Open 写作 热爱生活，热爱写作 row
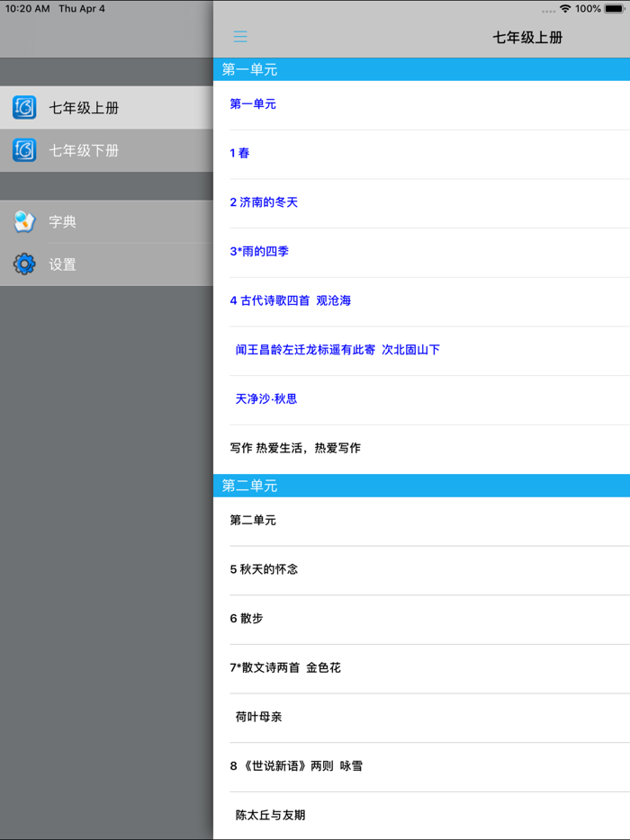The width and height of the screenshot is (630, 840). tap(421, 450)
